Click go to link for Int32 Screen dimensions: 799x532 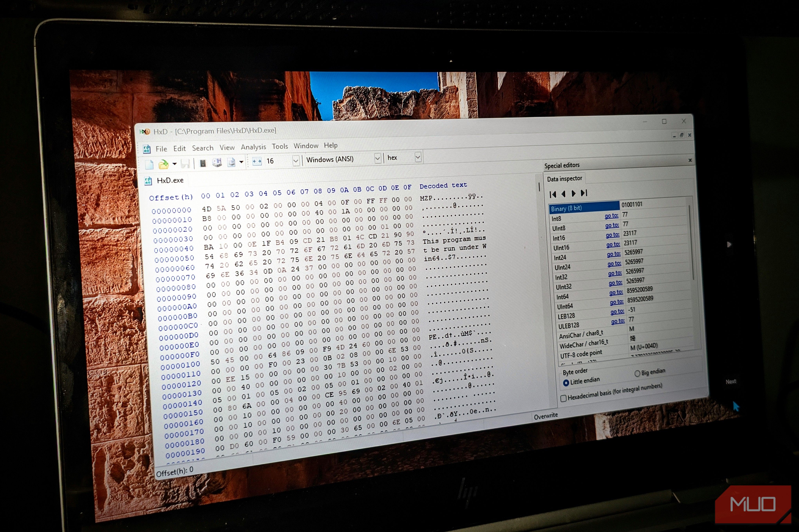pos(615,273)
